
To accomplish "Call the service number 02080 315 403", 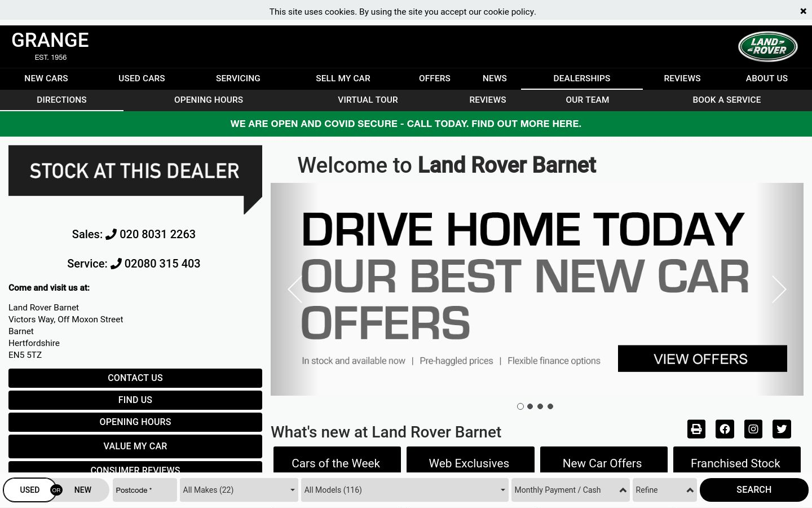I will [x=162, y=264].
